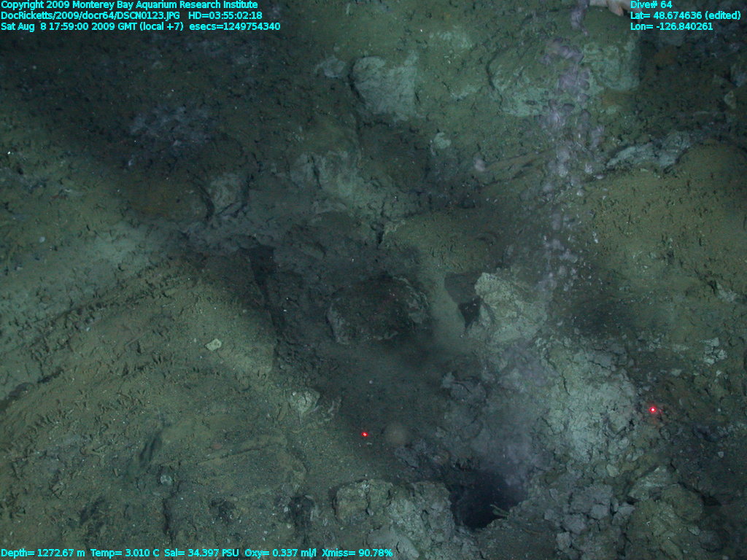Click the left red laser dot

click(365, 435)
